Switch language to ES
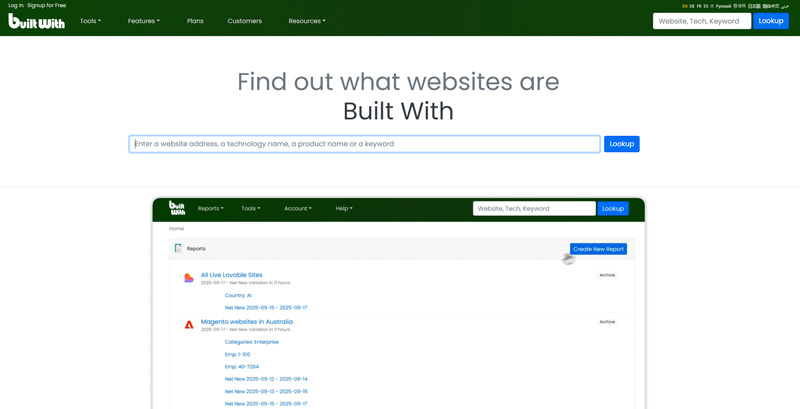800x409 pixels. [x=706, y=6]
